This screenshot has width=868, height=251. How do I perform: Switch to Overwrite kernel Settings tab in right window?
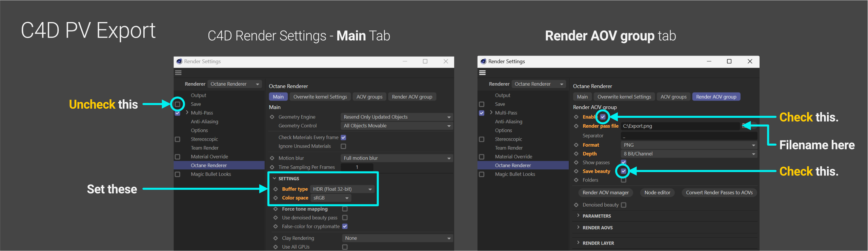coord(624,97)
